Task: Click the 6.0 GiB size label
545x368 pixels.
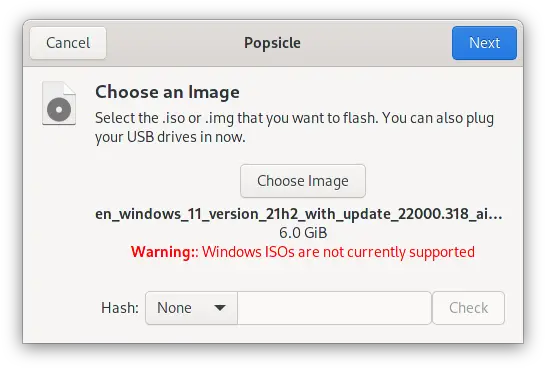Action: (x=303, y=233)
